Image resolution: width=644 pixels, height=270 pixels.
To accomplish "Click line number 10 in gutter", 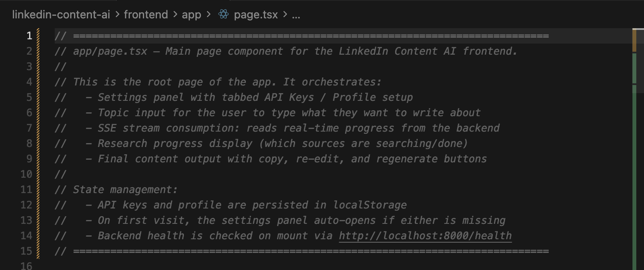I will coord(27,174).
